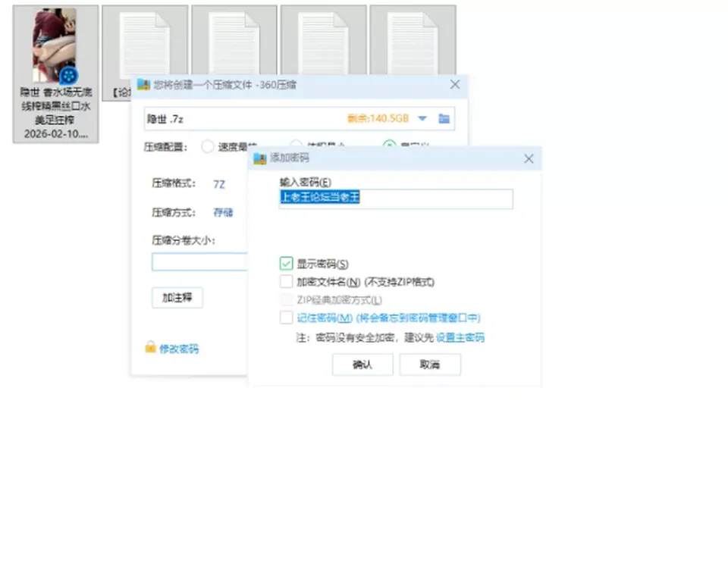
Task: Expand the save path dropdown arrow
Action: click(422, 119)
